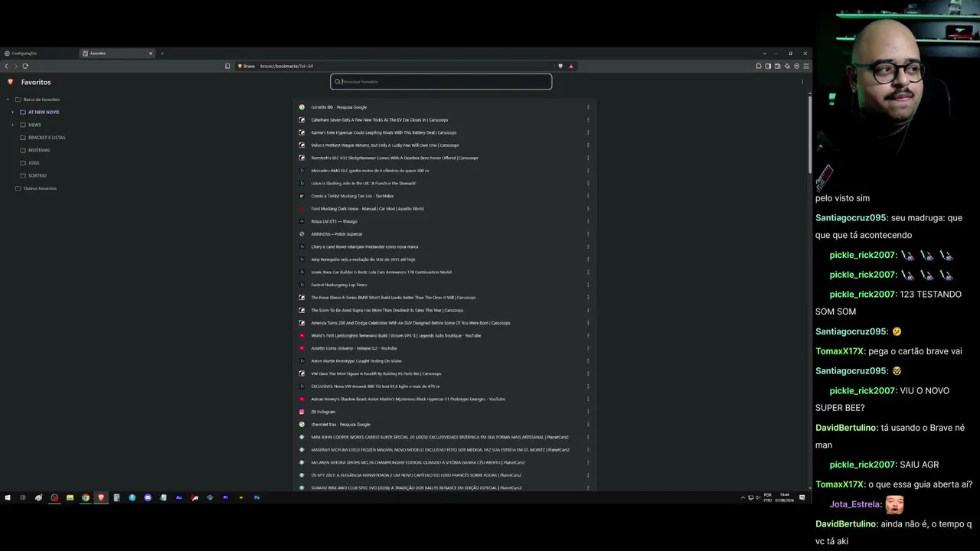This screenshot has height=551, width=980.
Task: Open more actions for the Caterham Seven bookmark
Action: [588, 120]
